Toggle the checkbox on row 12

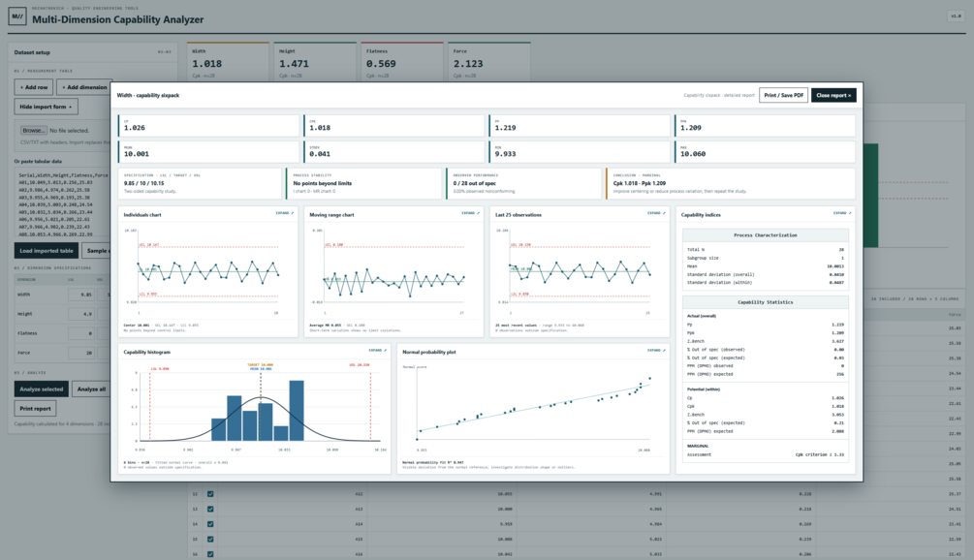click(210, 494)
